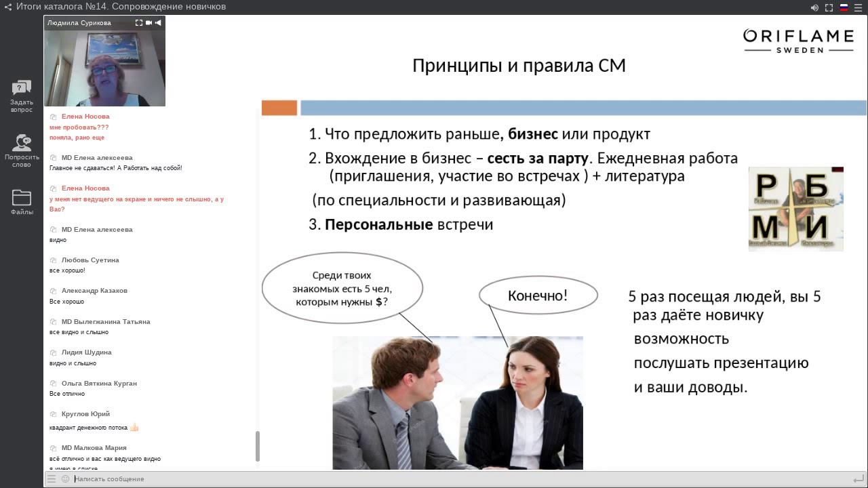Click the message icon beside Любовь Суетина

click(x=54, y=260)
